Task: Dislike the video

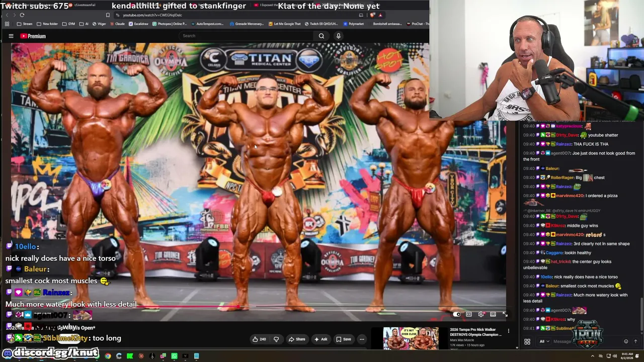Action: tap(276, 339)
